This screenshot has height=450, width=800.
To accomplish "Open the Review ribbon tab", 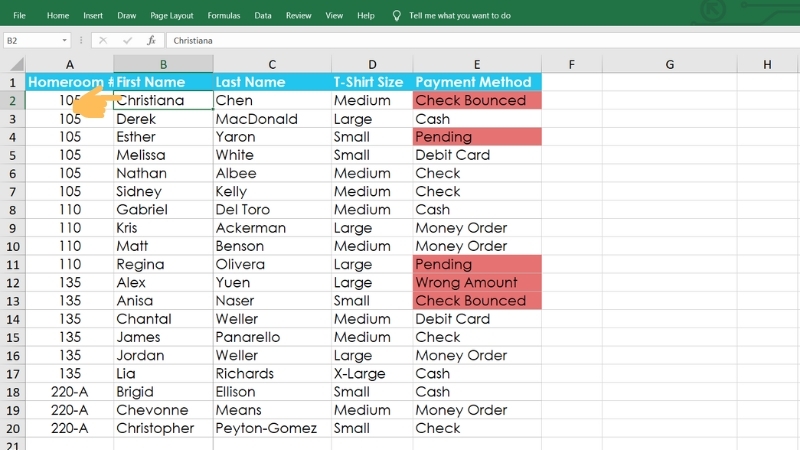I will click(x=298, y=15).
